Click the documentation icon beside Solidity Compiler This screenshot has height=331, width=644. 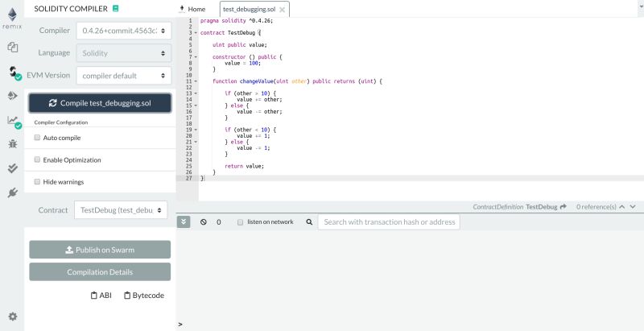(x=115, y=9)
